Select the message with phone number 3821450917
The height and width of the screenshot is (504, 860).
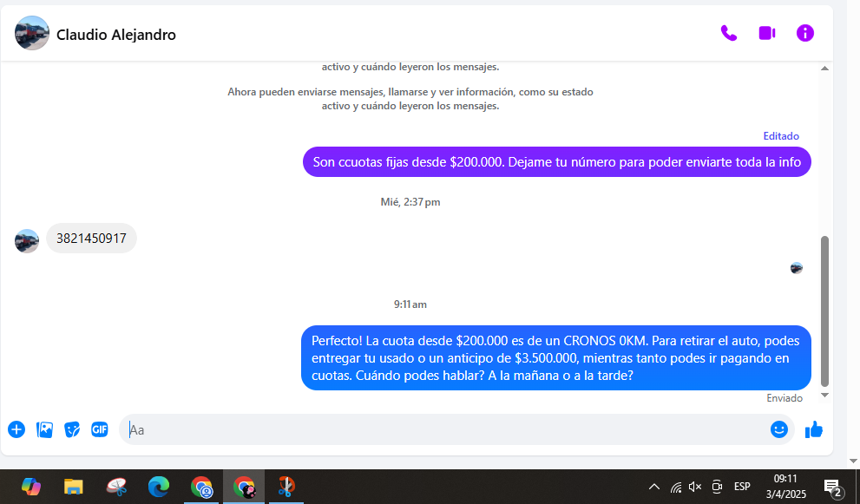pos(92,238)
